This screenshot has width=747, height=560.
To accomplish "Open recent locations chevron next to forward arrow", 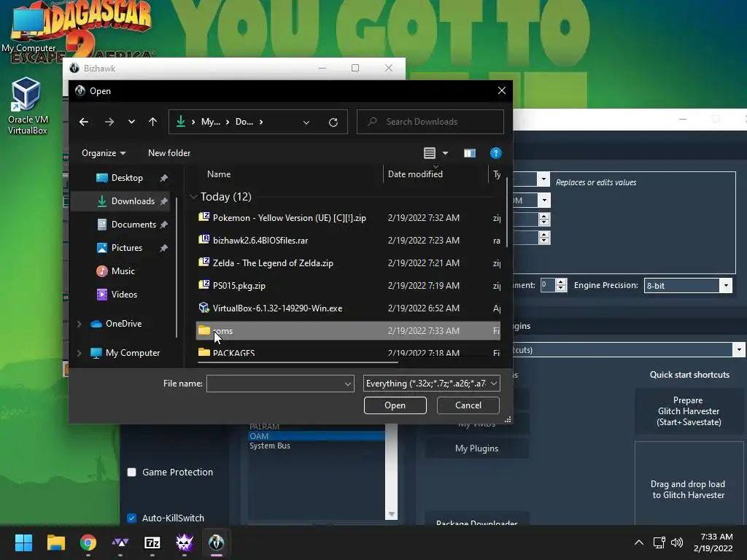I will [x=131, y=122].
